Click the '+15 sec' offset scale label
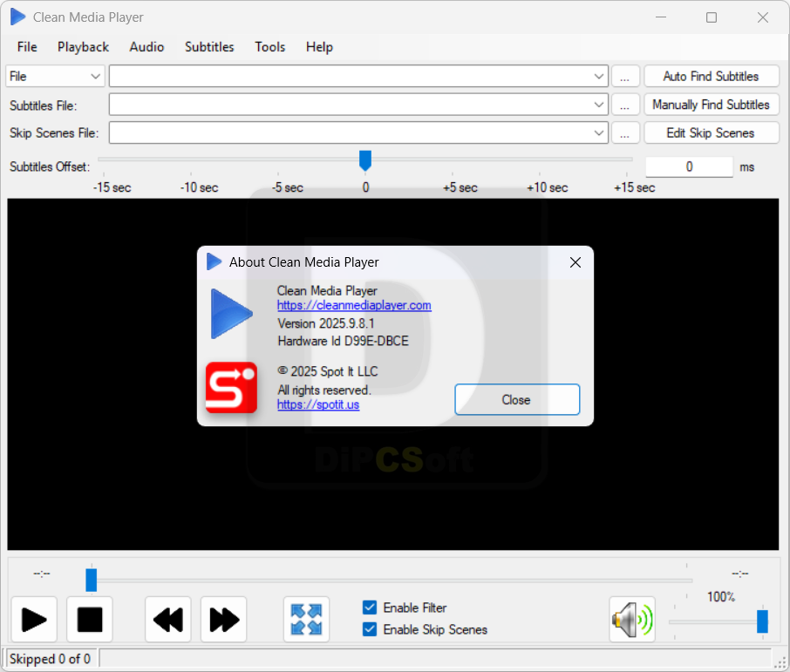The image size is (790, 672). click(634, 188)
